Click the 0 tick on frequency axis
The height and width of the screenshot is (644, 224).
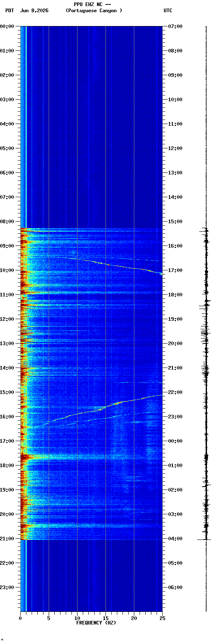pyautogui.click(x=20, y=618)
